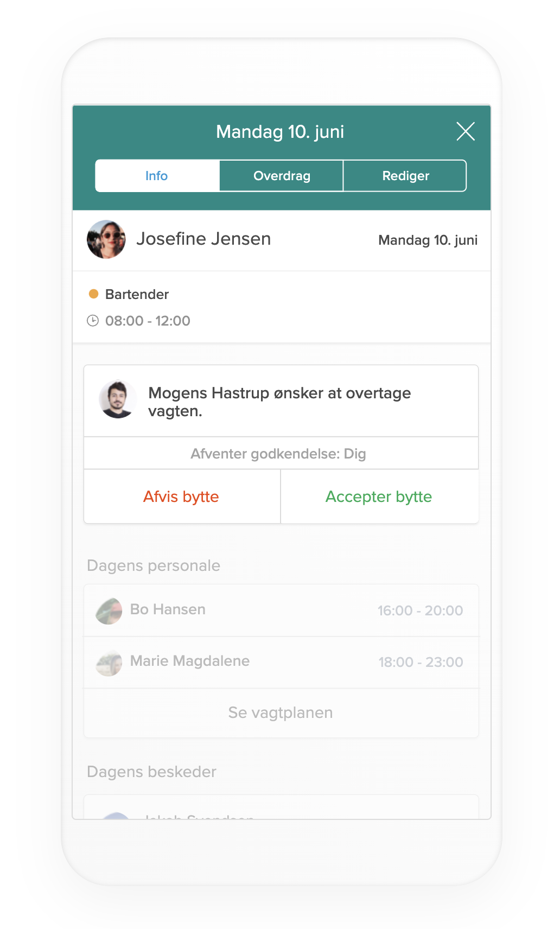
Task: Select the Bo Hansen staff row
Action: pos(281,610)
